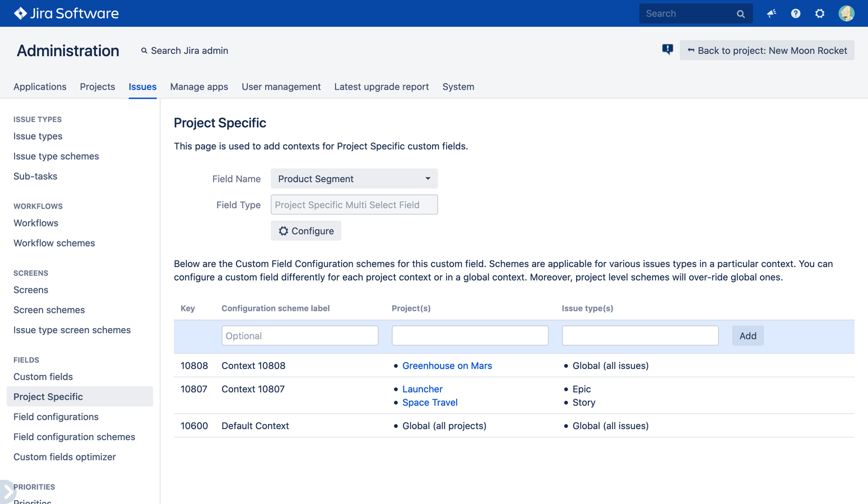Open the help question mark icon
The width and height of the screenshot is (868, 504).
point(796,13)
